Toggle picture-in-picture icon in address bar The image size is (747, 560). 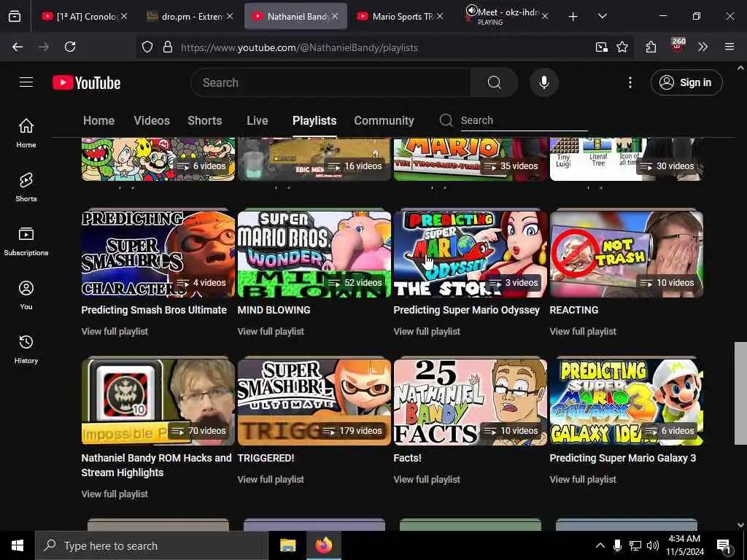601,47
